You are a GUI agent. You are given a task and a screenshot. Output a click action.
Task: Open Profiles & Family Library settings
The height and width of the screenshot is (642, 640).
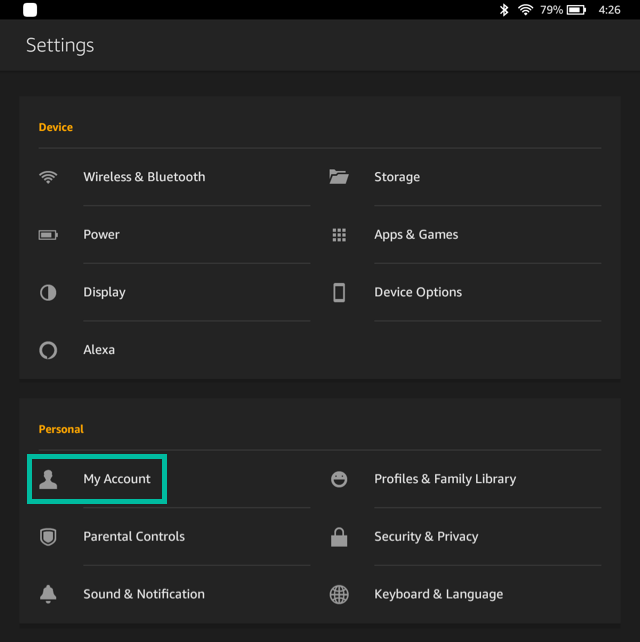click(x=445, y=479)
